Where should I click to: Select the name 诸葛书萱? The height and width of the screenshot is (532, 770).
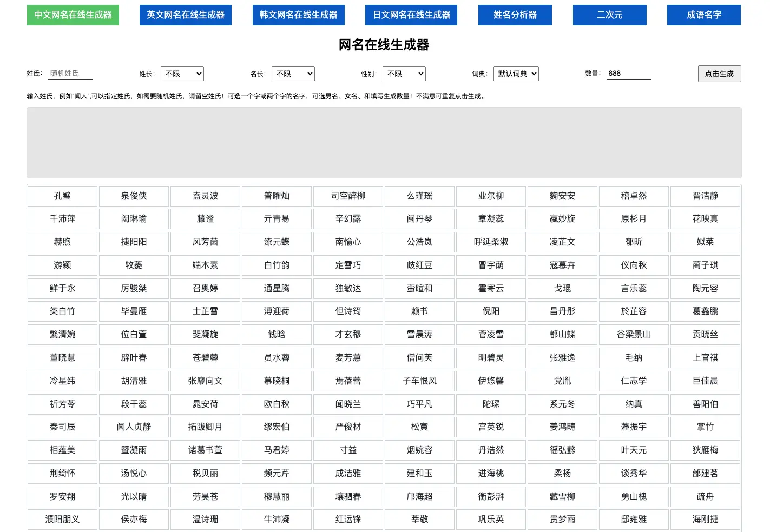[x=206, y=450]
